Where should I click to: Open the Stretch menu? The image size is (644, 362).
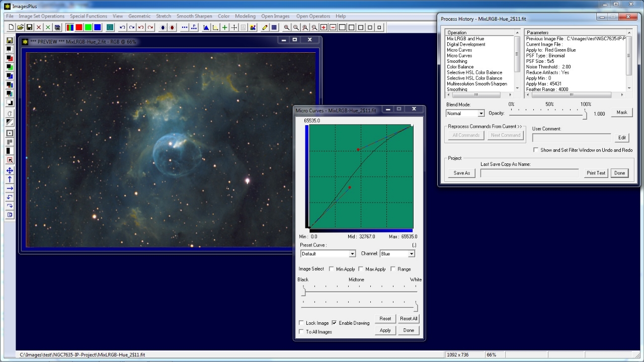click(164, 16)
